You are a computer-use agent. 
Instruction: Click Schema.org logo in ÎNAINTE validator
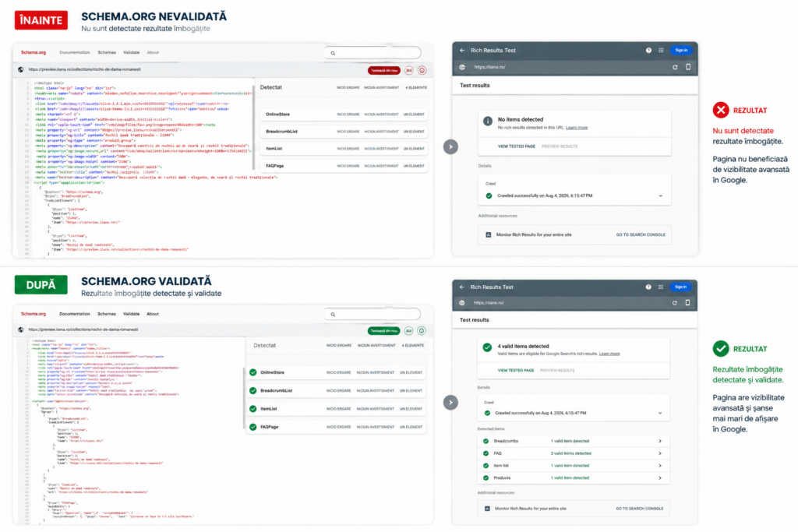click(33, 52)
